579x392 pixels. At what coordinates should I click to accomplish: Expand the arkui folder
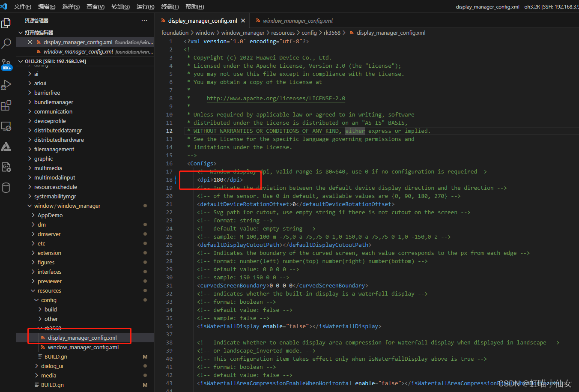(40, 83)
